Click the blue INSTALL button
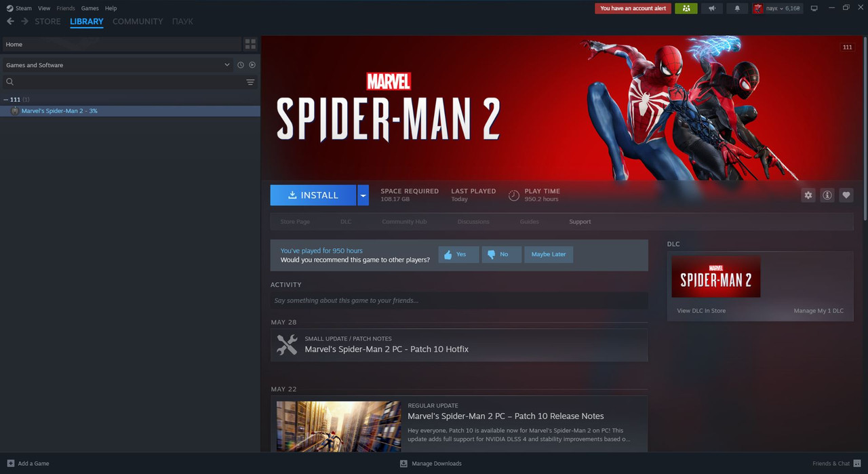868x474 pixels. [x=313, y=195]
